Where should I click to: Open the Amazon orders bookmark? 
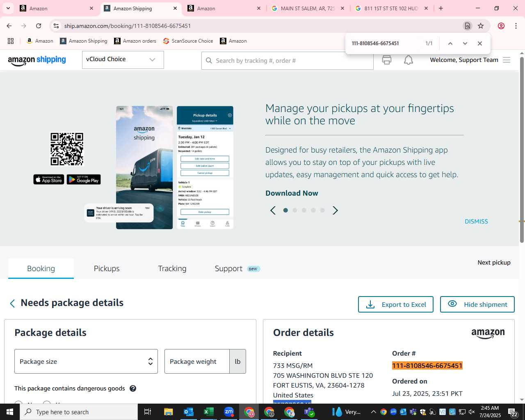(135, 41)
